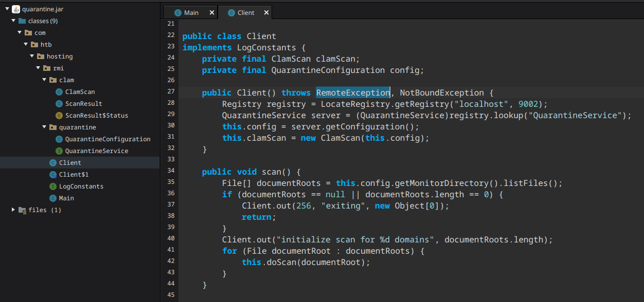Click the QuarantineConfiguration class icon
Viewport: 644px width, 302px height.
(59, 139)
